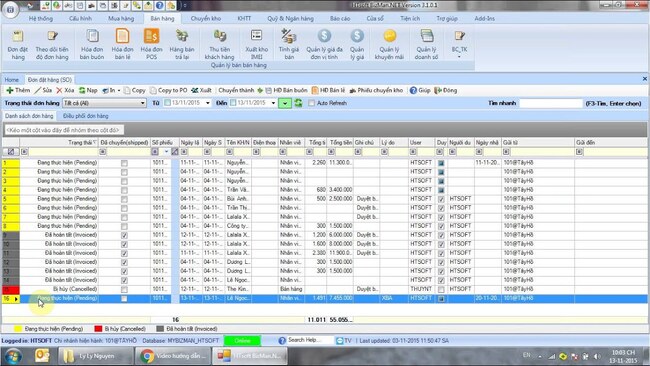Toggle shipped checkbox in cancelled row 15
650x366 pixels.
124,290
